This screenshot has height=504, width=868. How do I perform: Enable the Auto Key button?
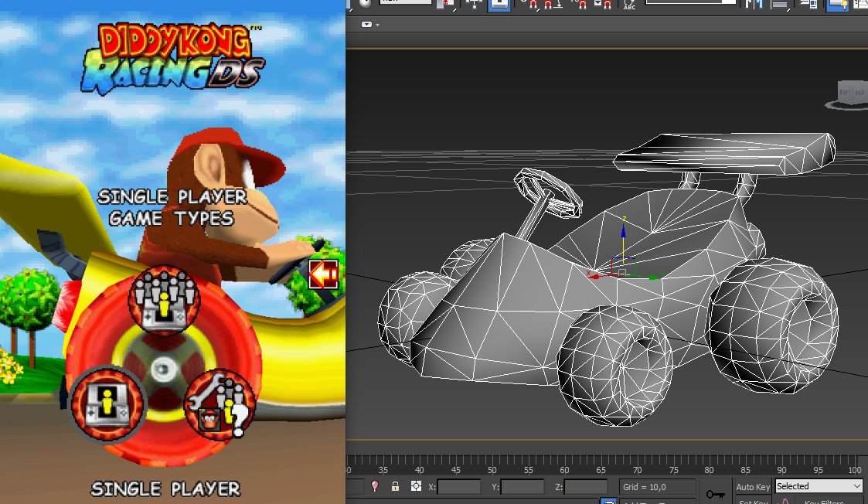tap(753, 487)
